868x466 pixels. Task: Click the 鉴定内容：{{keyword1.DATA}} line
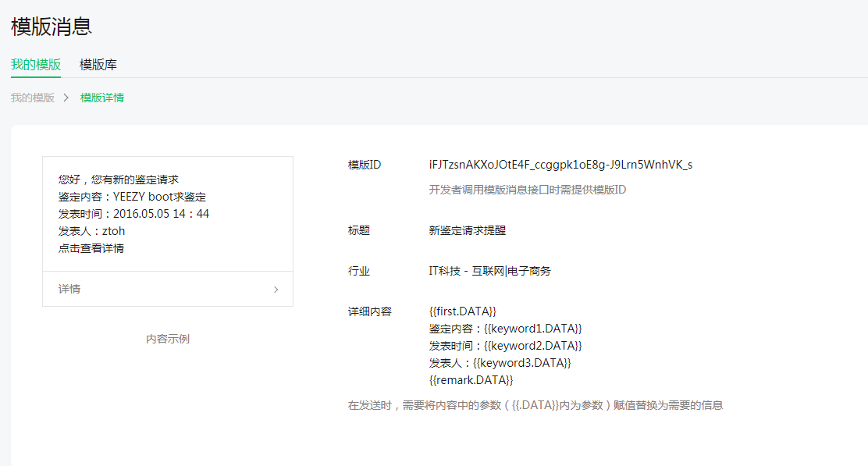(x=505, y=329)
